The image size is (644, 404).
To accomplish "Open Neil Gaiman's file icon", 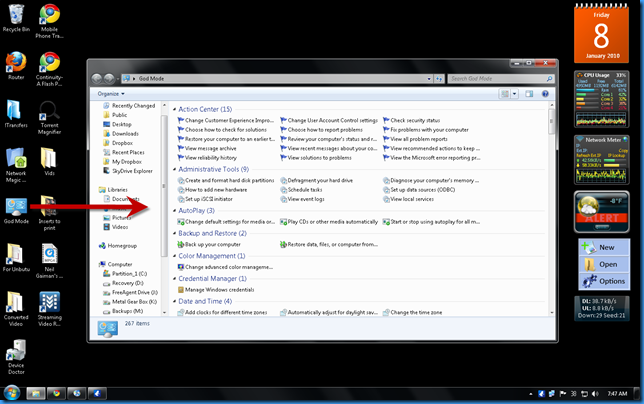I will 49,261.
